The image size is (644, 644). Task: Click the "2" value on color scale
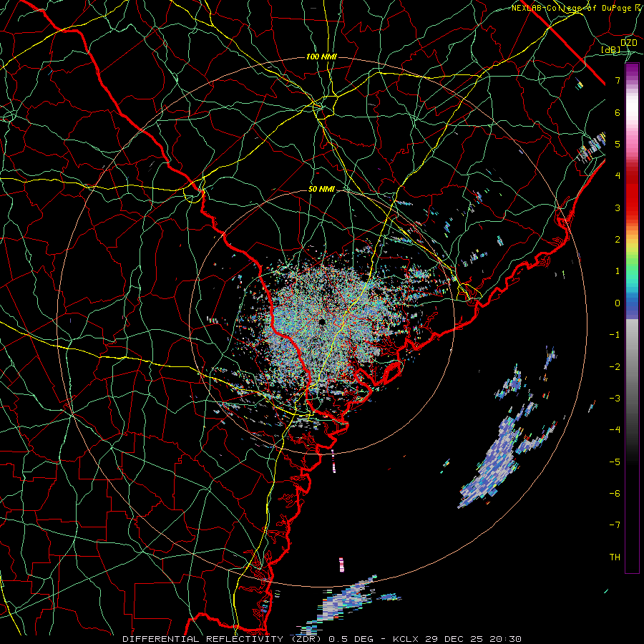(x=618, y=240)
